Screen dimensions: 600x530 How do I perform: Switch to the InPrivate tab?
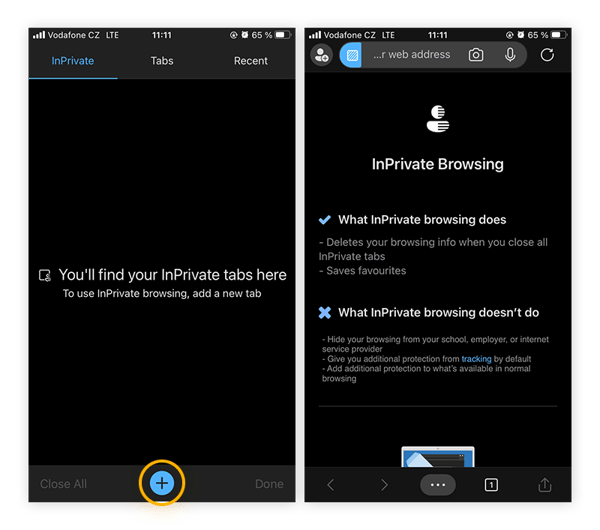coord(73,61)
